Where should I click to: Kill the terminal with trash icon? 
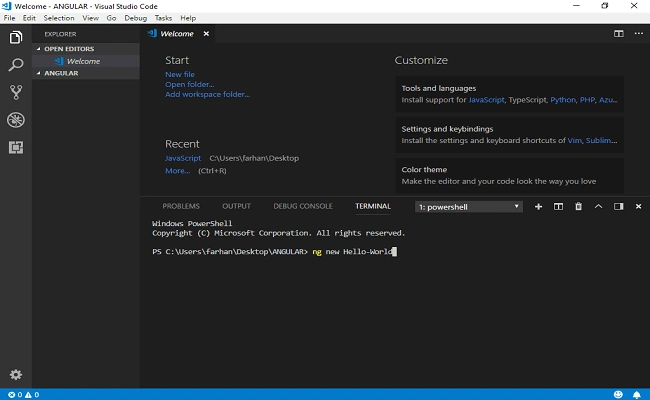coord(578,206)
